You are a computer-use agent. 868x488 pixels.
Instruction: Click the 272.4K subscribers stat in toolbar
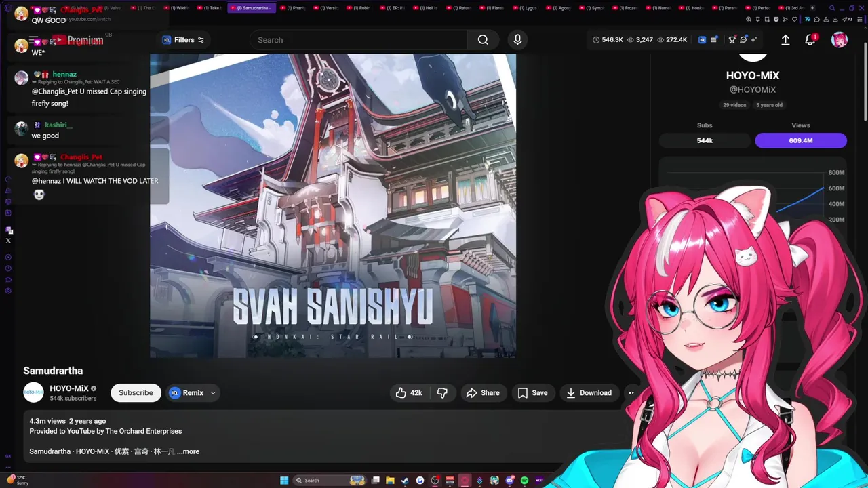672,40
